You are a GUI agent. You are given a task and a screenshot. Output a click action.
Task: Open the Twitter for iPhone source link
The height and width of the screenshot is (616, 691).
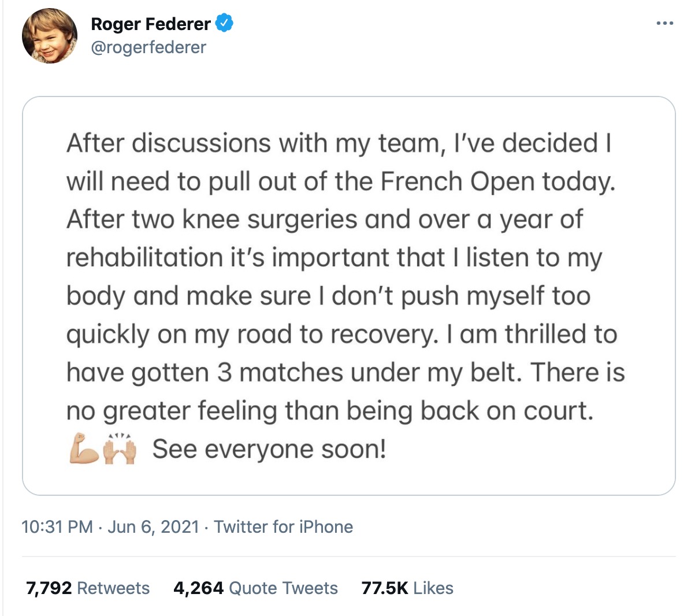pyautogui.click(x=283, y=527)
